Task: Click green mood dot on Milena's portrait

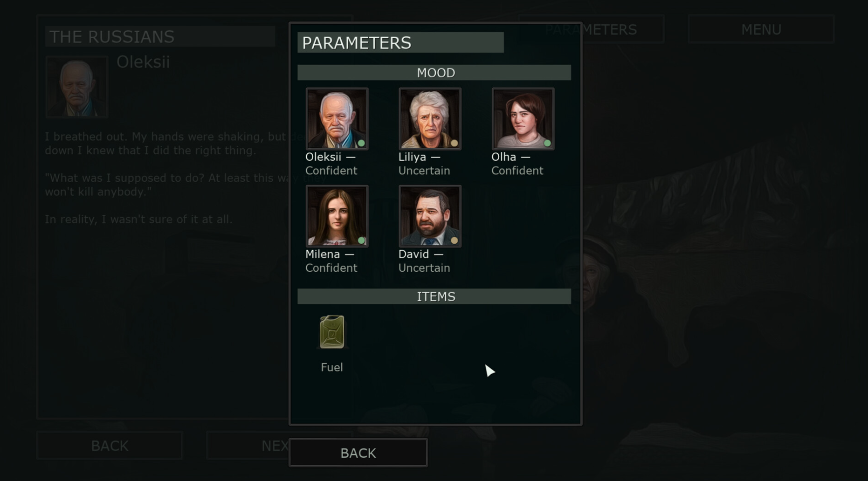Action: tap(361, 240)
